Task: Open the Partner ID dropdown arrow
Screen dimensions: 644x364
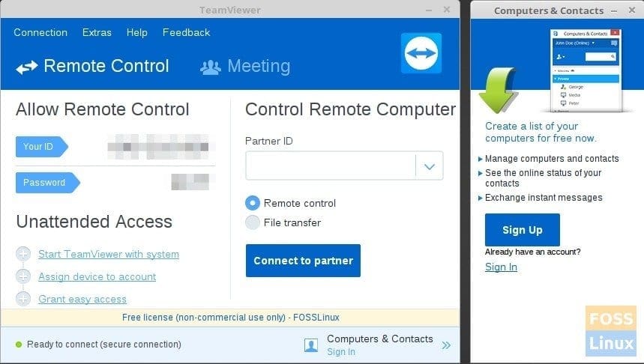Action: [429, 166]
